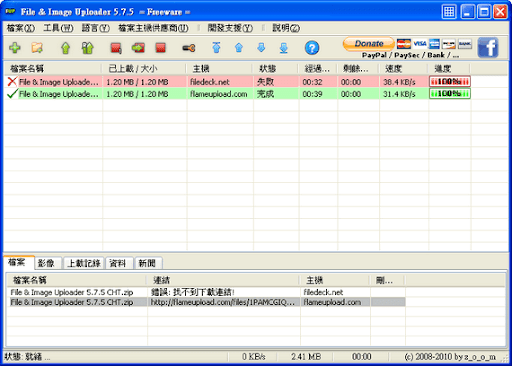512x366 pixels.
Task: Open the 語言(Y) menu
Action: [96, 28]
